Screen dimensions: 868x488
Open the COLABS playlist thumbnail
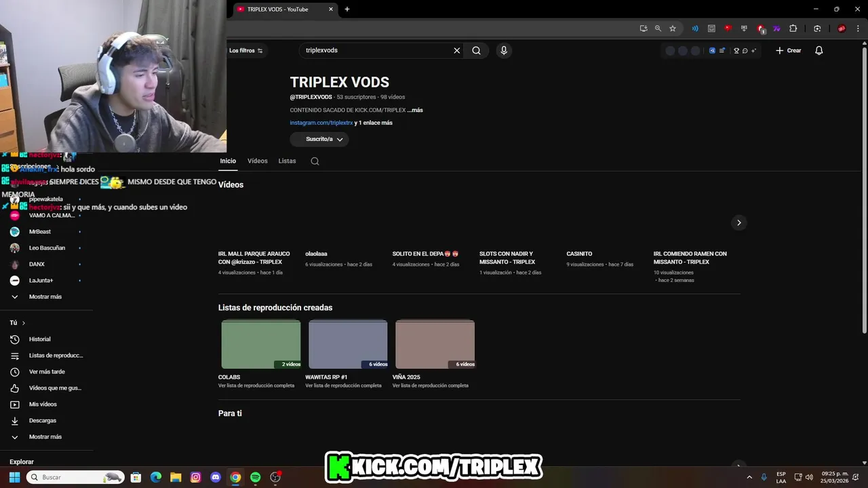click(261, 344)
